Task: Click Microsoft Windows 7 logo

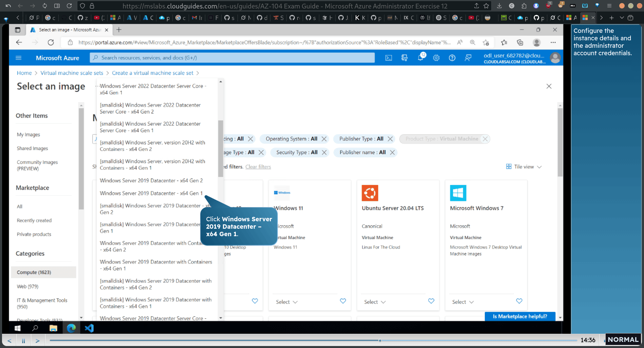Action: [458, 193]
